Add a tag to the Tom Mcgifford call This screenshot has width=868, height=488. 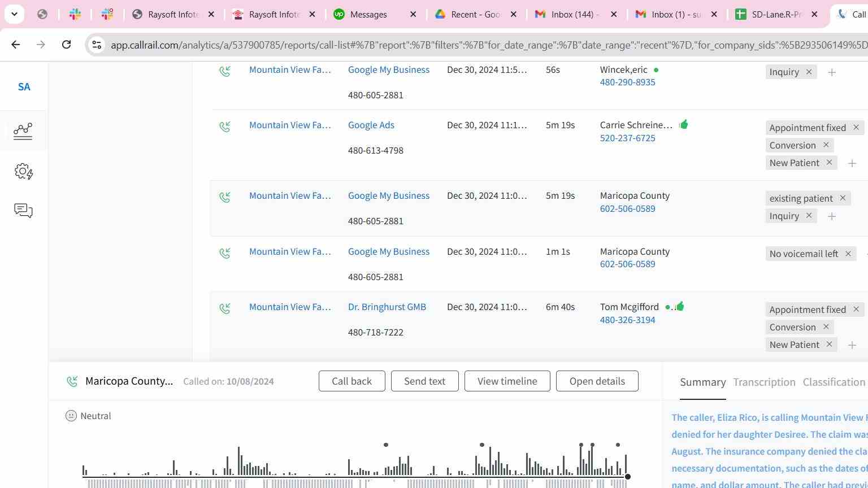pos(852,345)
